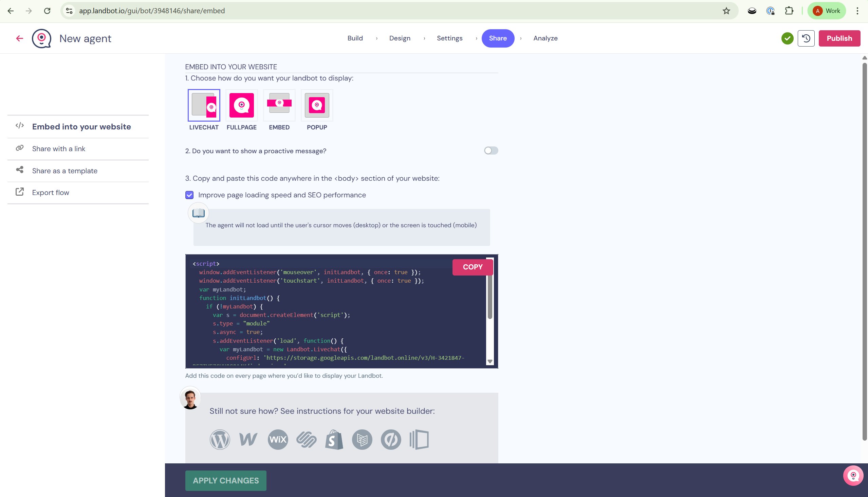Go to the Design step
Viewport: 868px width, 497px height.
pyautogui.click(x=400, y=38)
